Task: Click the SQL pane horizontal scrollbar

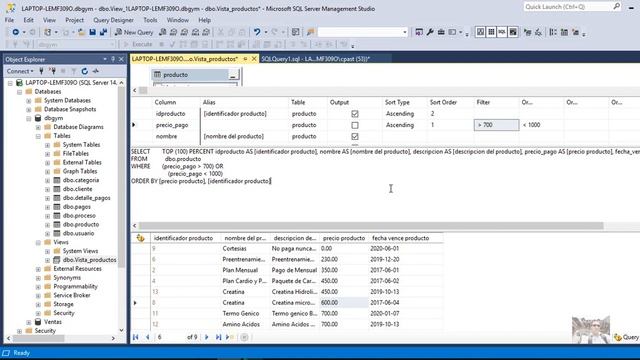Action: [x=371, y=226]
